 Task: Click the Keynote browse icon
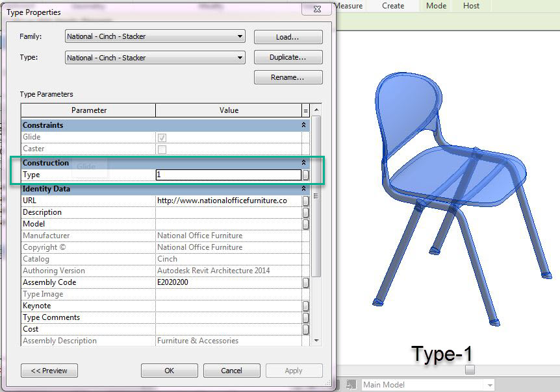[305, 305]
